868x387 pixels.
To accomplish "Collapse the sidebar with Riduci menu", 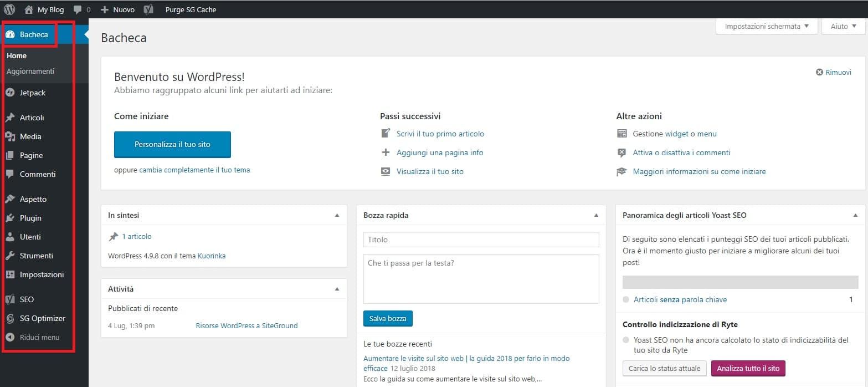I will tap(39, 337).
